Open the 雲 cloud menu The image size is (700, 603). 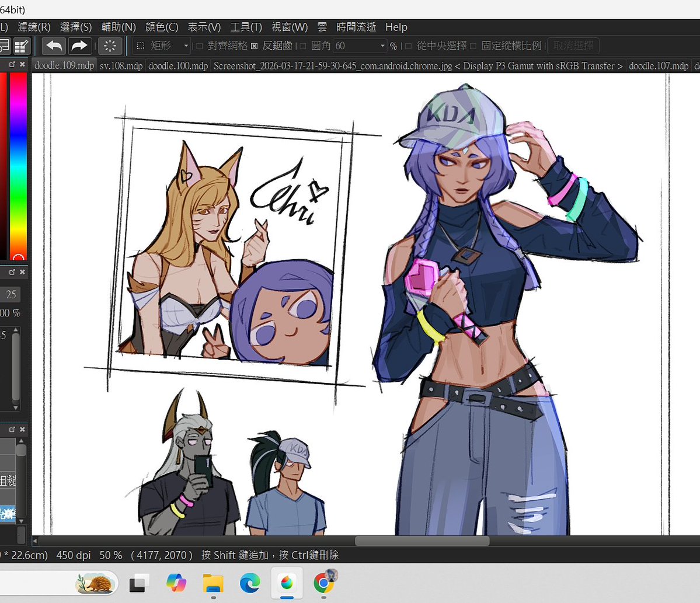(x=322, y=27)
